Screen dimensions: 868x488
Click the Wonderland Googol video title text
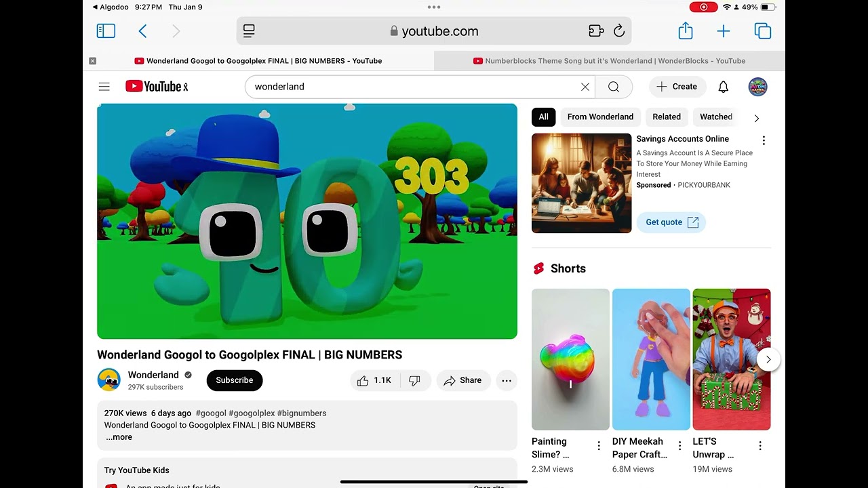coord(250,354)
